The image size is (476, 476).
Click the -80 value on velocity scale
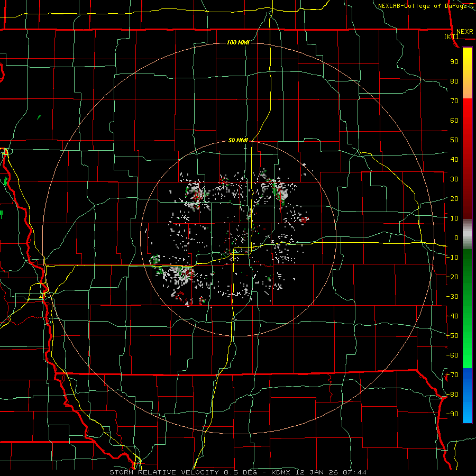452,395
